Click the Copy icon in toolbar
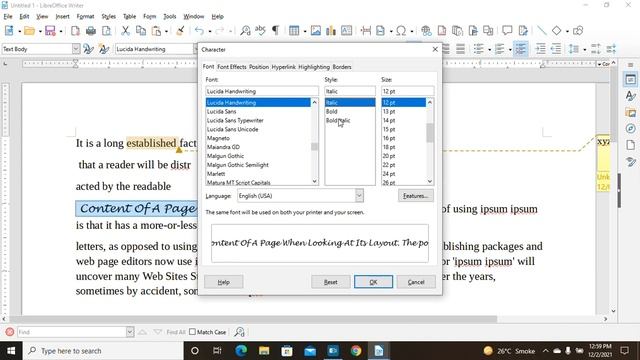The width and height of the screenshot is (640, 360). point(141,31)
